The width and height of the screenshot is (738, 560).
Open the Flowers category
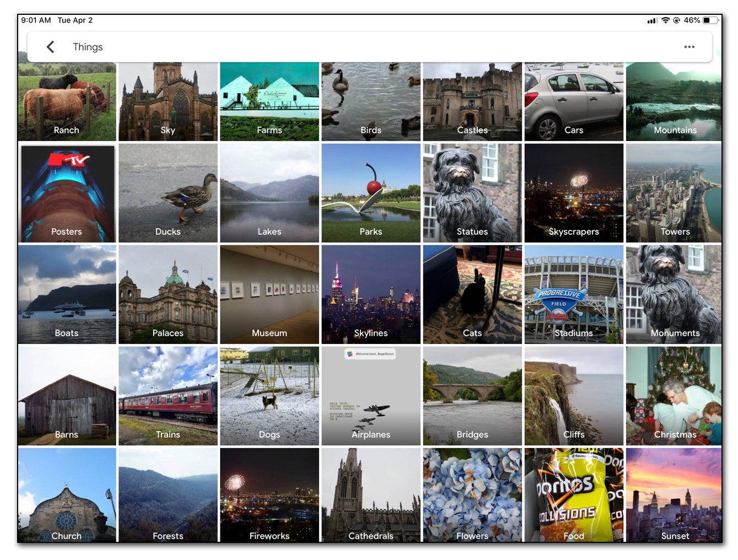(472, 495)
